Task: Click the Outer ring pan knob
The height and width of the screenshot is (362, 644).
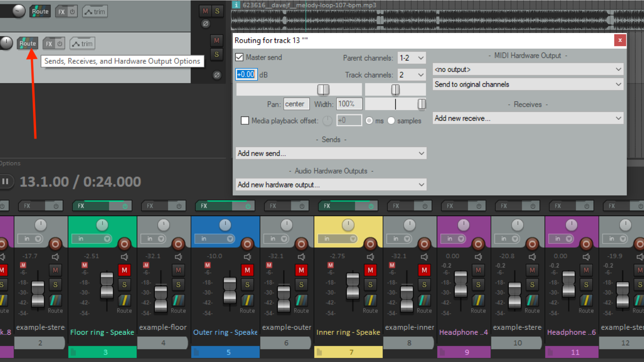Action: (225, 225)
